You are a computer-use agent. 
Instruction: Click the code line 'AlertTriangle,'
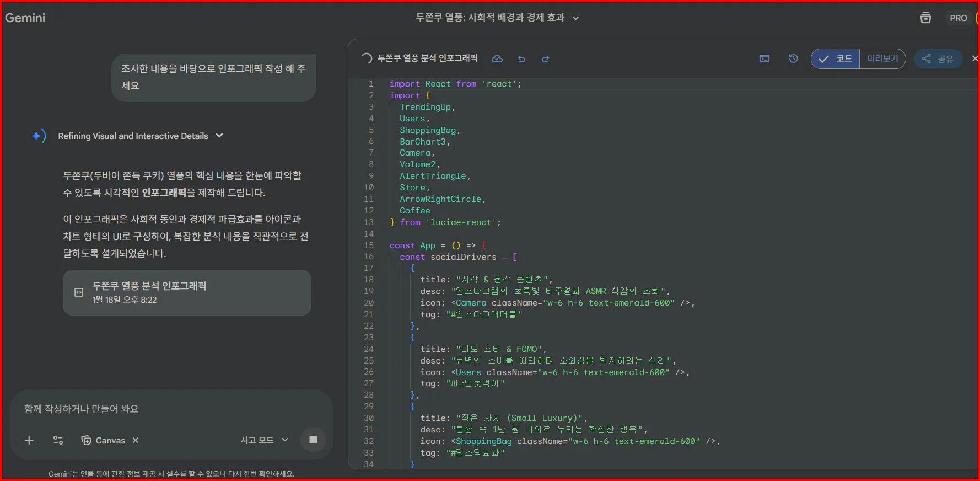[x=435, y=176]
